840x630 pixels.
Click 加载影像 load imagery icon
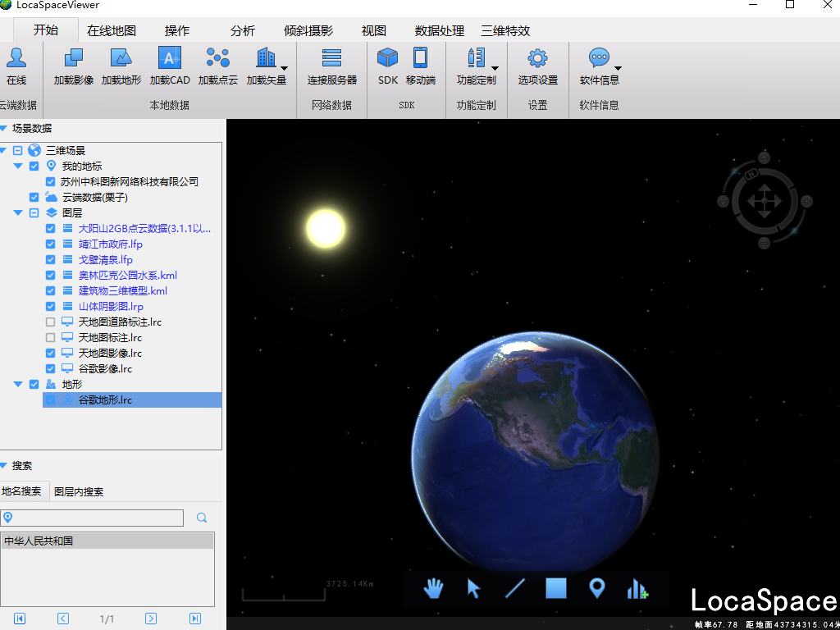(73, 58)
